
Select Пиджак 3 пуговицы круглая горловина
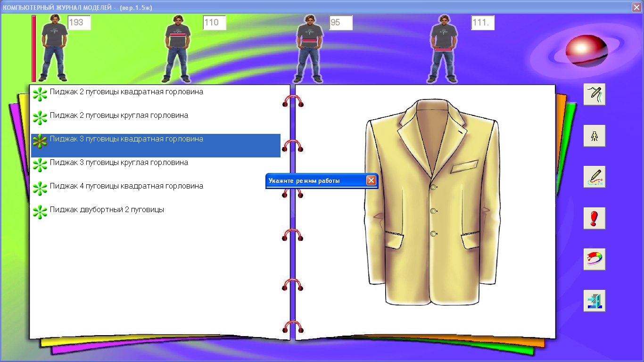point(119,163)
